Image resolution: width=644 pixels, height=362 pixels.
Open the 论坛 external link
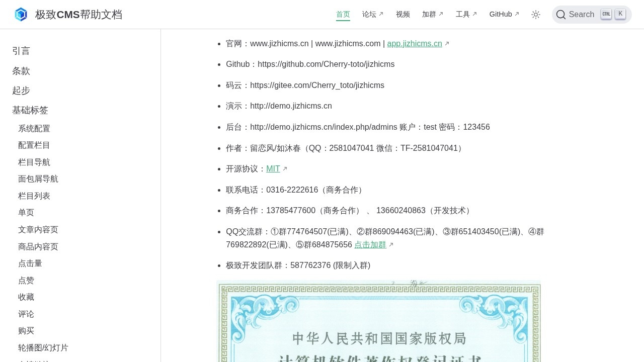[372, 15]
